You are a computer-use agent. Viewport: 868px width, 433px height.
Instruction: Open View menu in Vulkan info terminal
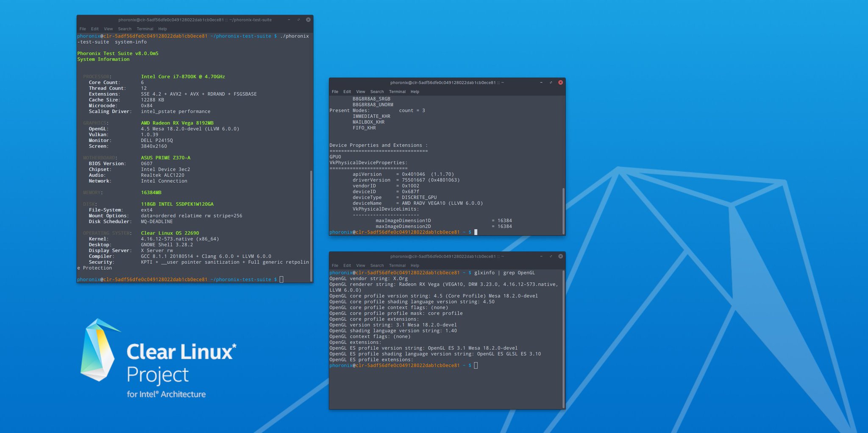361,92
